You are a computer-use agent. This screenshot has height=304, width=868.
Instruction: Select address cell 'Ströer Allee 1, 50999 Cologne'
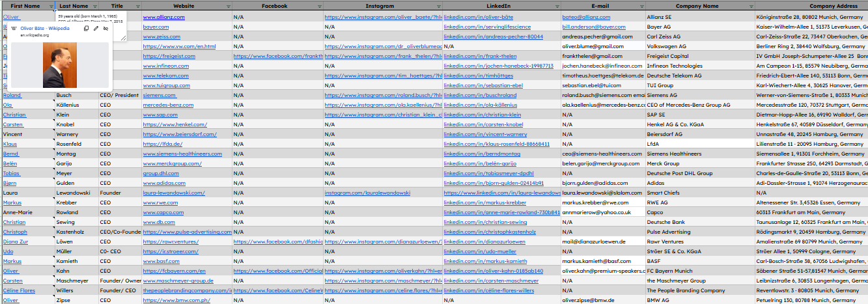pos(811,251)
